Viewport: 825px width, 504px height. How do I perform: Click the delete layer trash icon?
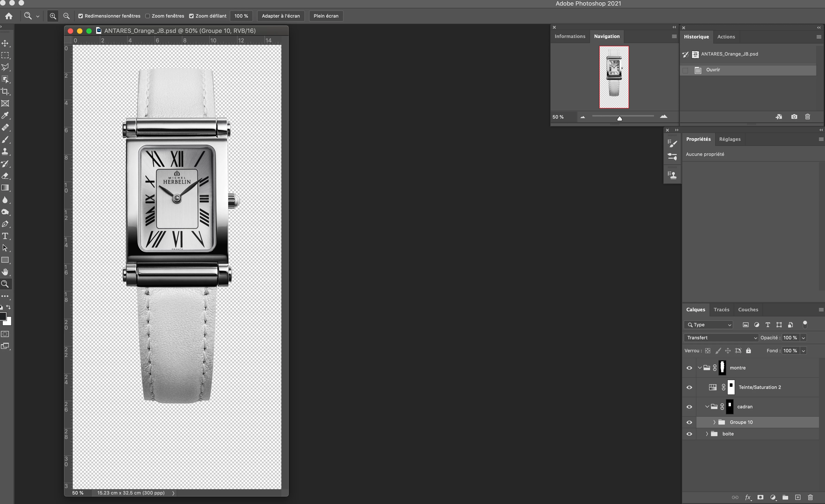click(810, 497)
